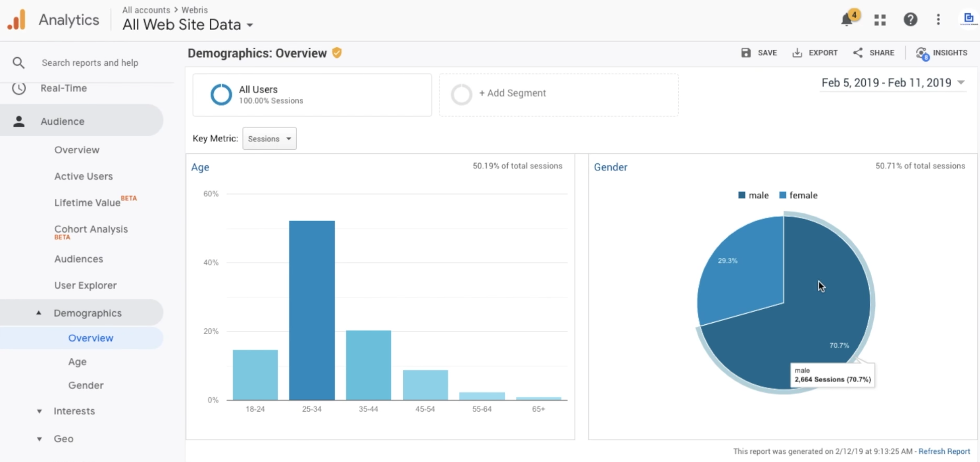Screen dimensions: 980x462
Task: Click the Gender chart title link
Action: point(610,167)
